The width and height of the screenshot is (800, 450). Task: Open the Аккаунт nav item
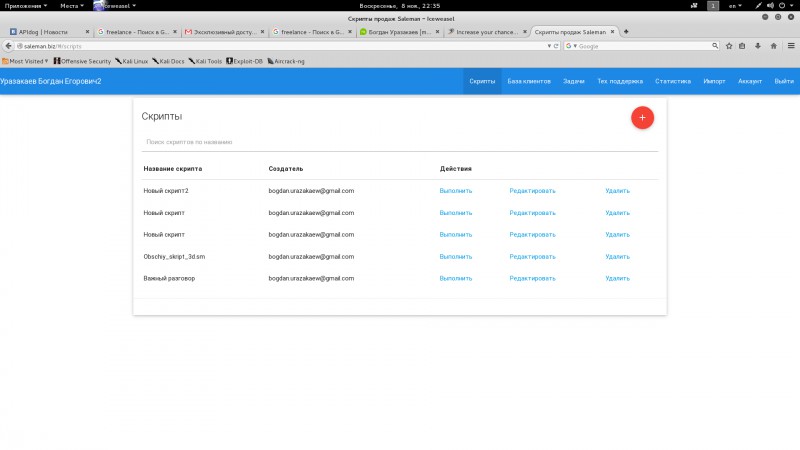click(750, 81)
